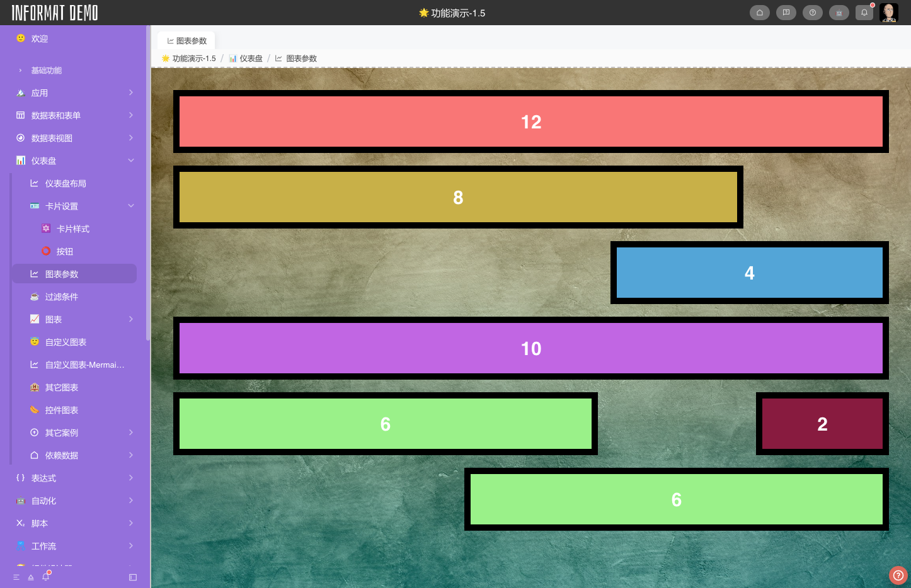Click the orange help button bottom-right
Viewport: 911px width, 588px height.
(898, 575)
